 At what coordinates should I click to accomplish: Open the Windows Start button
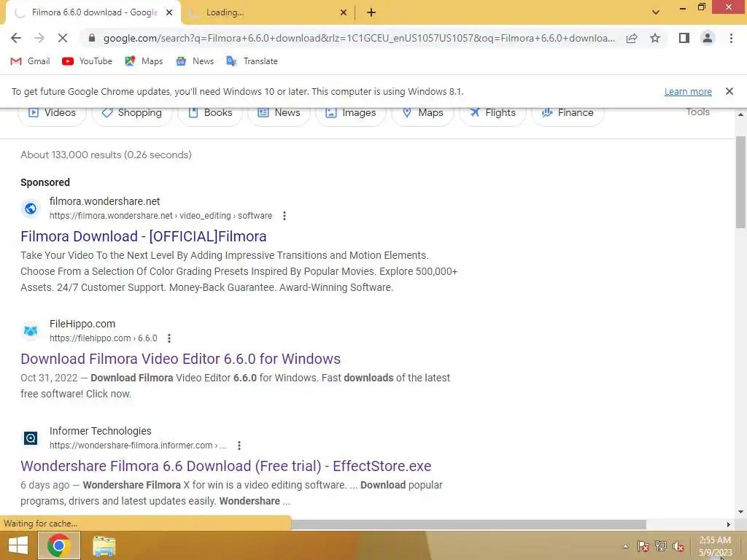(18, 545)
